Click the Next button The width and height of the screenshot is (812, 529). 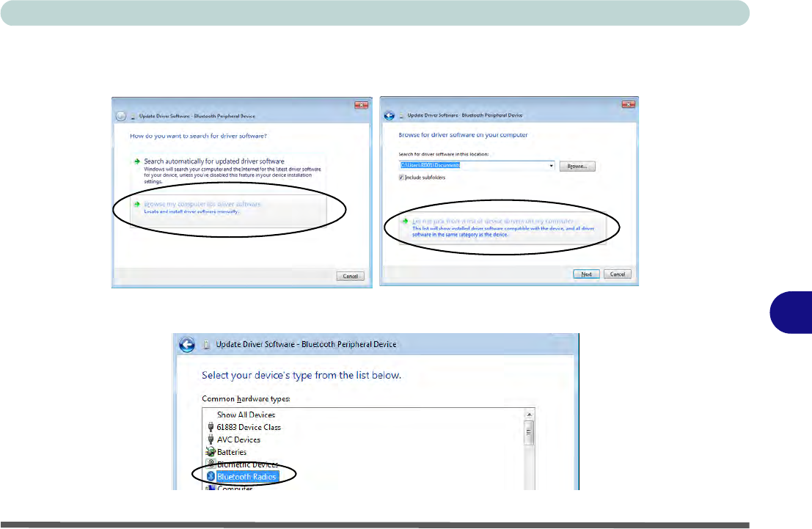[x=586, y=274]
